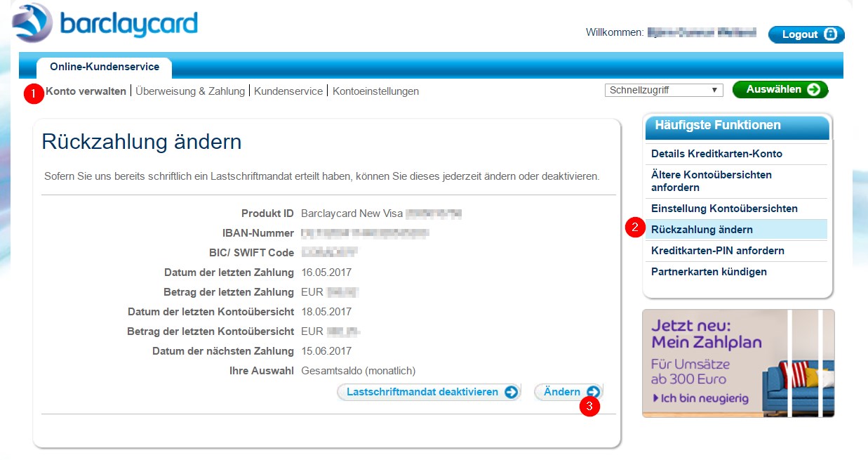Image resolution: width=868 pixels, height=460 pixels.
Task: Click the date 18.05.2017
Action: click(326, 312)
